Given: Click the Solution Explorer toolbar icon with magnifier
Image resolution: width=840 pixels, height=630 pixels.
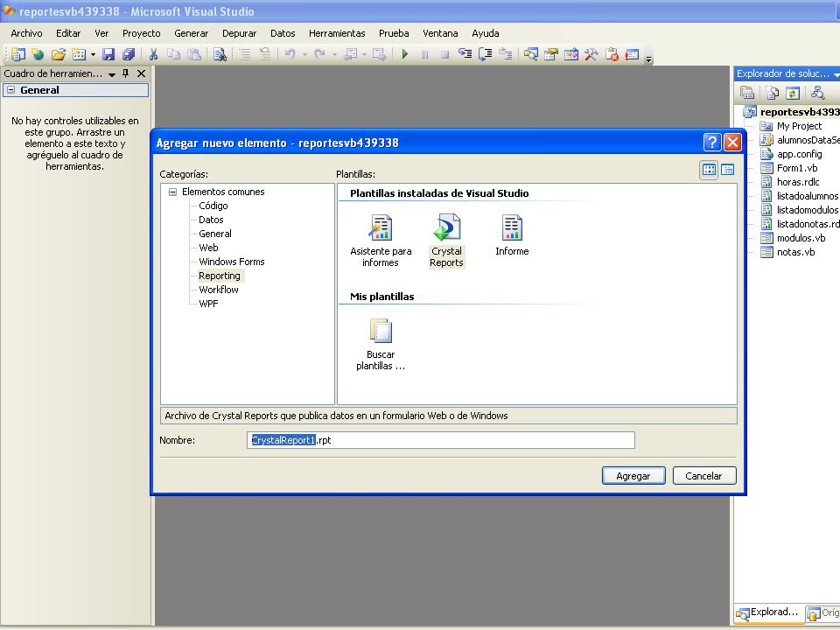Looking at the screenshot, I should coord(531,54).
